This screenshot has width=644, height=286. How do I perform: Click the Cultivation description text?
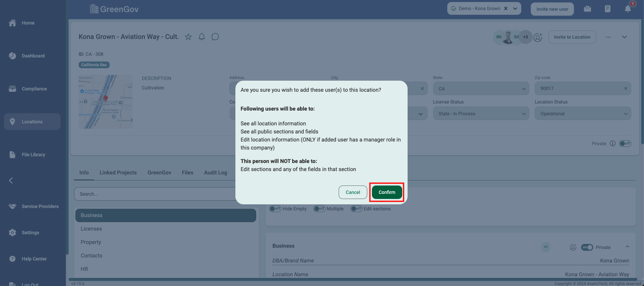pos(153,88)
